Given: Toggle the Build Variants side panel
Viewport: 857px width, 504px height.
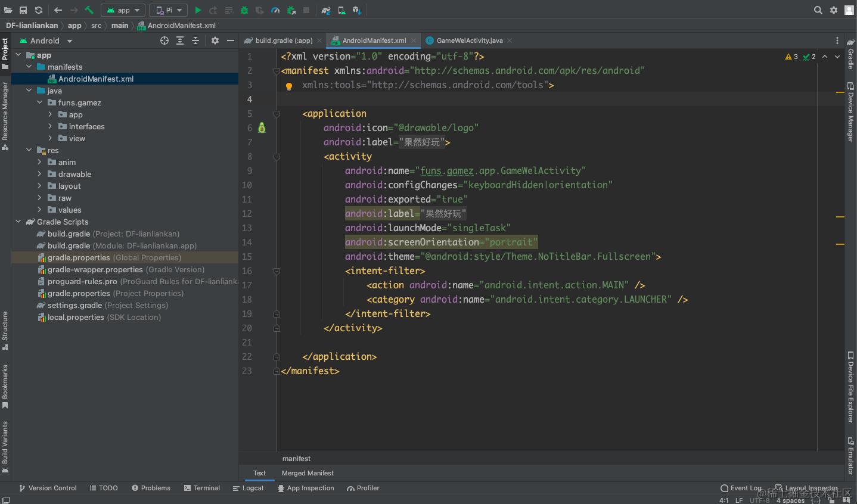Looking at the screenshot, I should coord(5,446).
